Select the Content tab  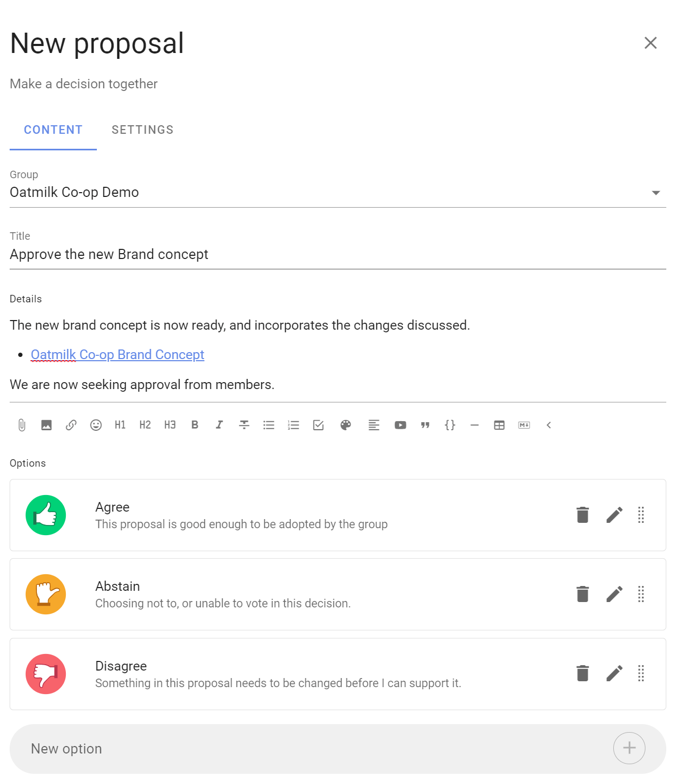[53, 130]
